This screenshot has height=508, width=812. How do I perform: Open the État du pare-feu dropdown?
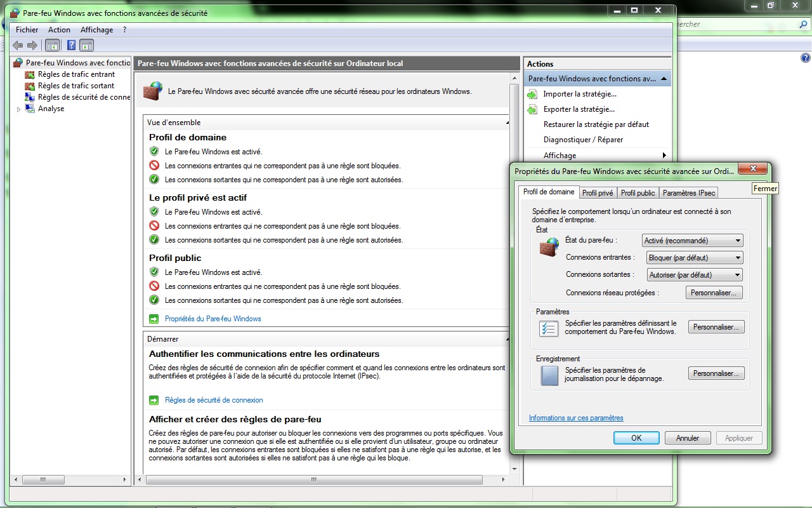[692, 241]
